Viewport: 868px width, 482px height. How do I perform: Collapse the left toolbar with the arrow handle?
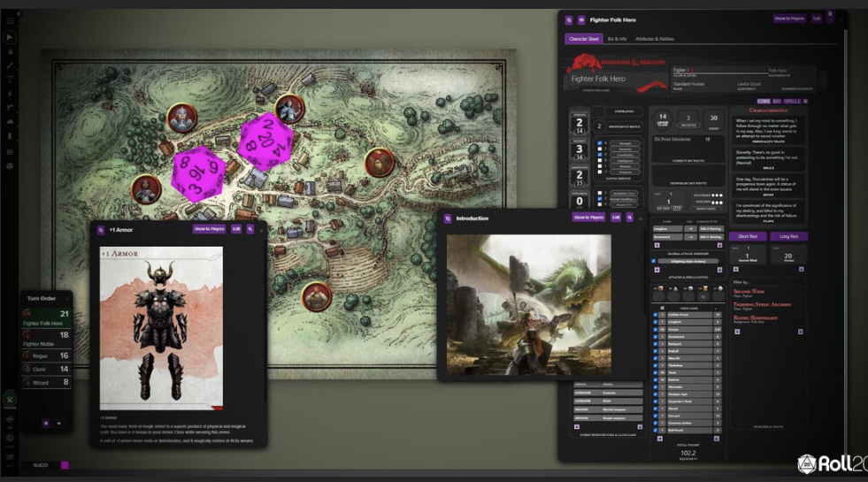pyautogui.click(x=19, y=13)
